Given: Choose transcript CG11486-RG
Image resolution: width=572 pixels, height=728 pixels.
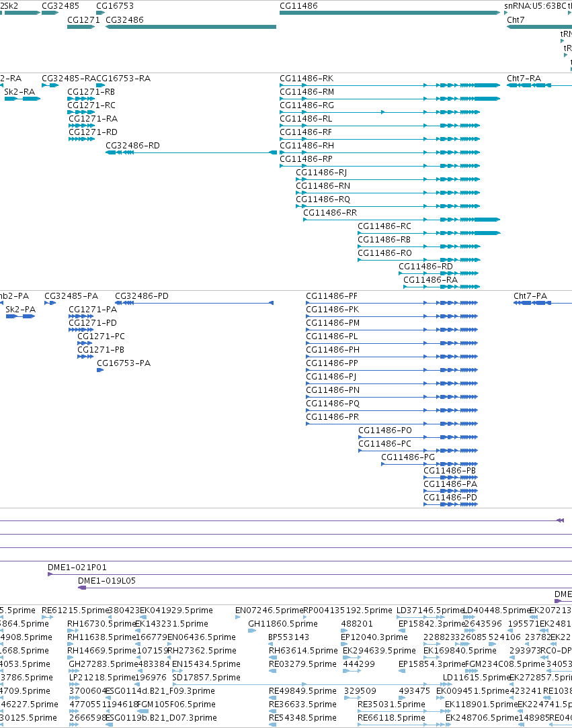Looking at the screenshot, I should pyautogui.click(x=307, y=105).
